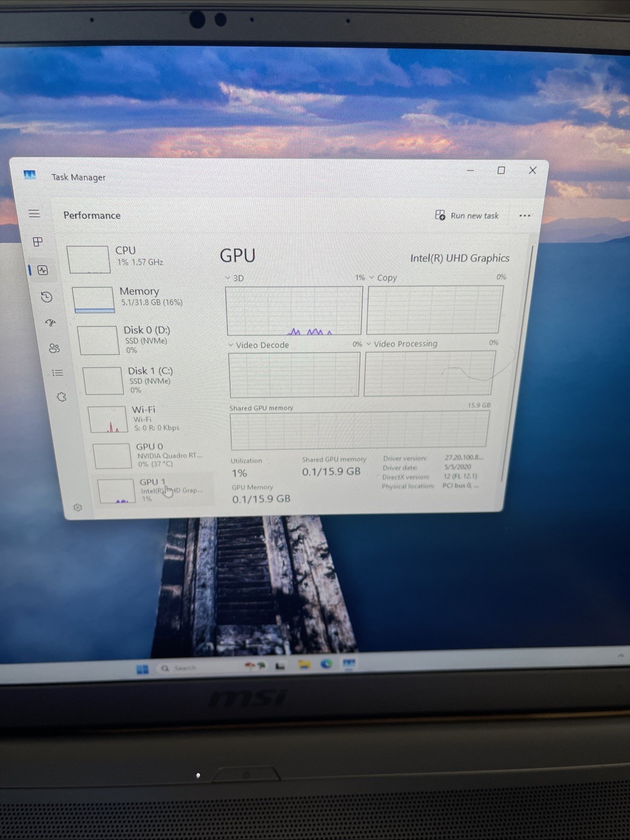Click Shared GPU memory 0.1/15.9 GB value
630x840 pixels.
coord(331,472)
